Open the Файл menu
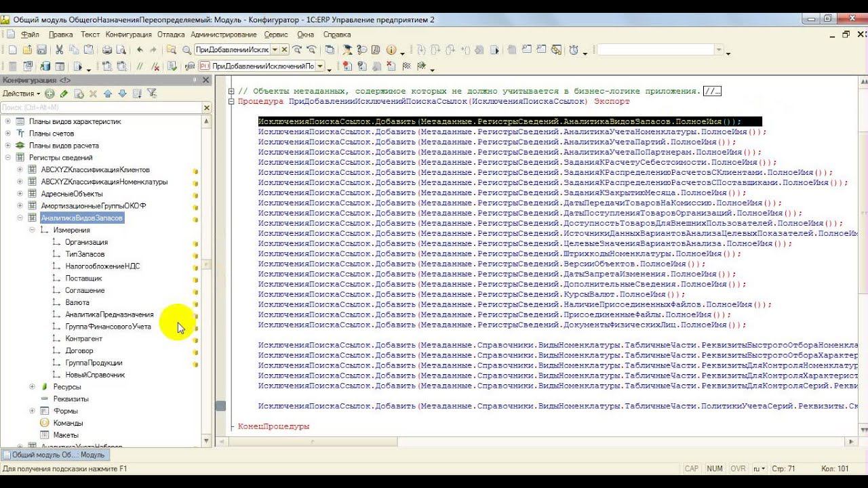 click(x=30, y=35)
